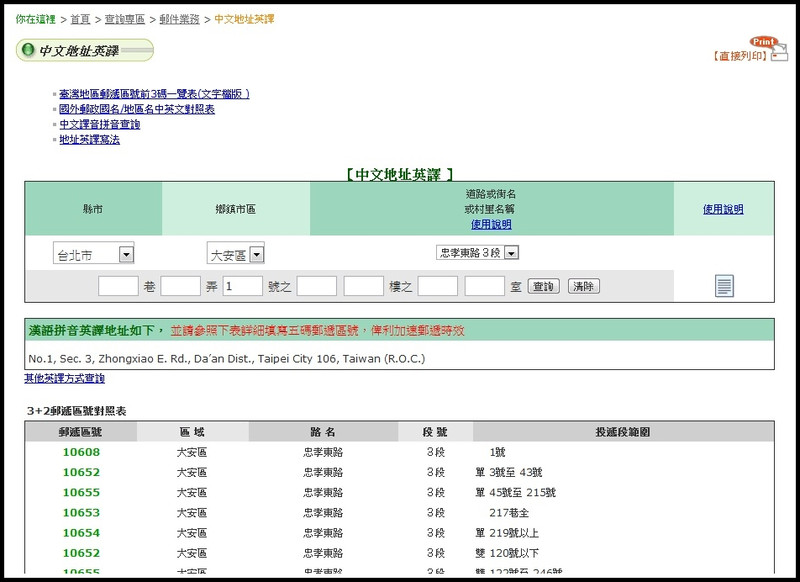Click delivery range 217巷全

(x=509, y=513)
